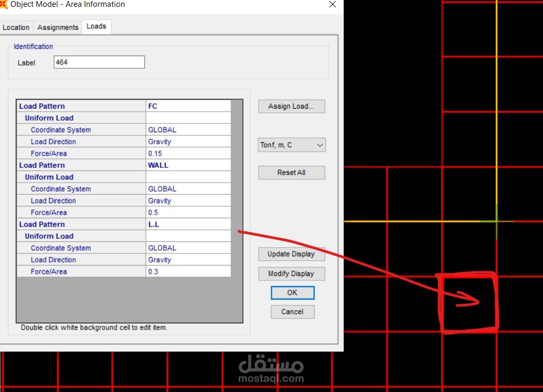Click the GLOBAL value under WALL pattern
This screenshot has width=543, height=392.
[188, 189]
